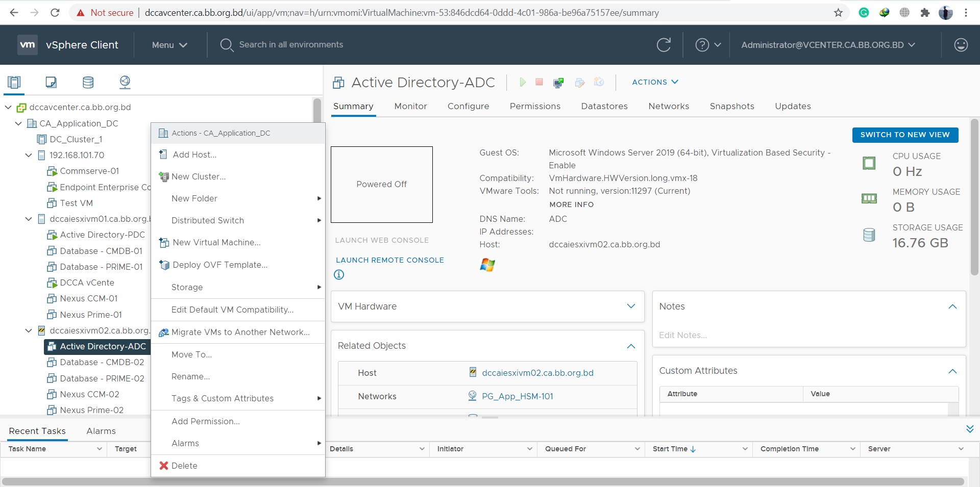Click the red power off VM icon
The height and width of the screenshot is (487, 980).
pyautogui.click(x=539, y=82)
